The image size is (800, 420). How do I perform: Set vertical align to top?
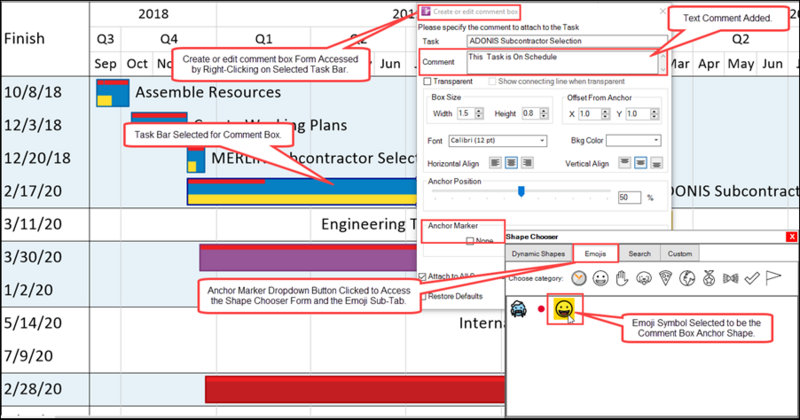tap(624, 163)
